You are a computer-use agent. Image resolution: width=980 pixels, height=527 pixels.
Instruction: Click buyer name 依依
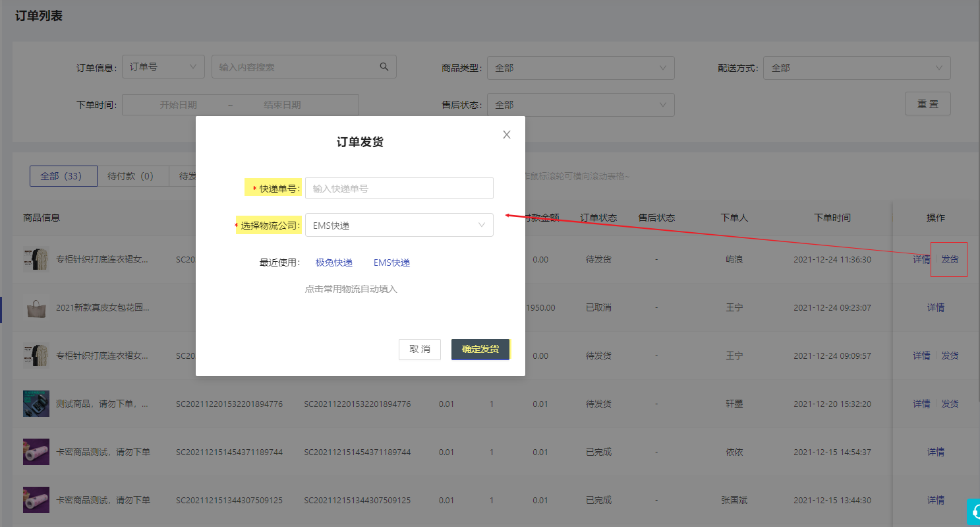click(x=734, y=452)
